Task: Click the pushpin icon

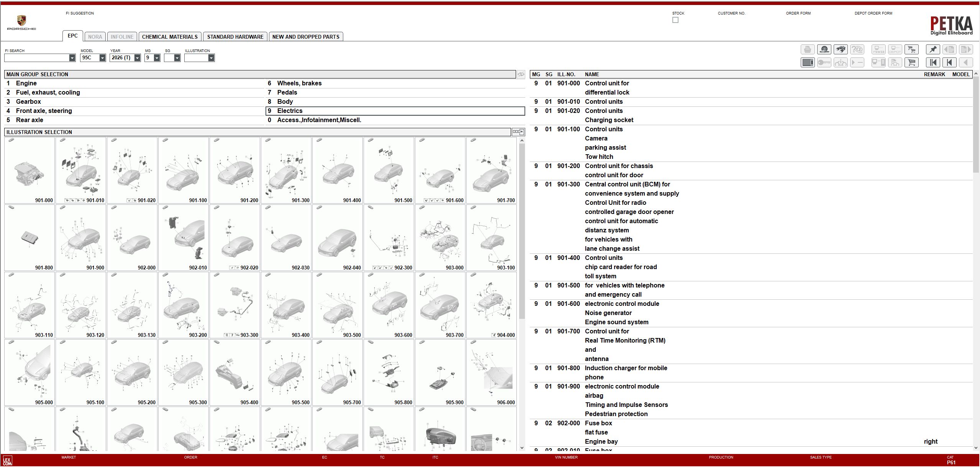Action: click(933, 49)
